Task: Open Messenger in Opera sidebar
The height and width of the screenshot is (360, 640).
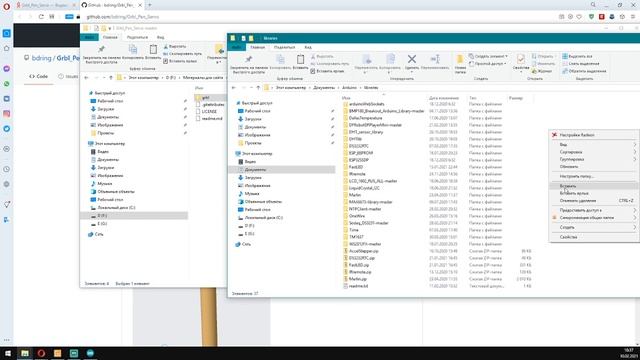Action: 7,69
